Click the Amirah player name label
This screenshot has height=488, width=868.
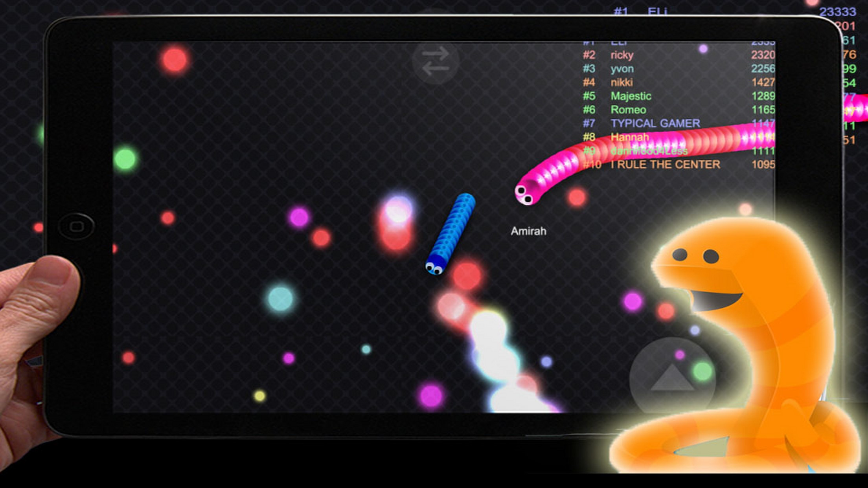coord(528,231)
